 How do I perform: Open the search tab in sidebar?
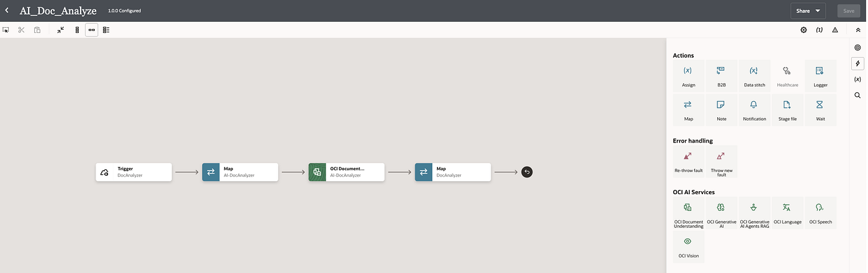pos(858,96)
